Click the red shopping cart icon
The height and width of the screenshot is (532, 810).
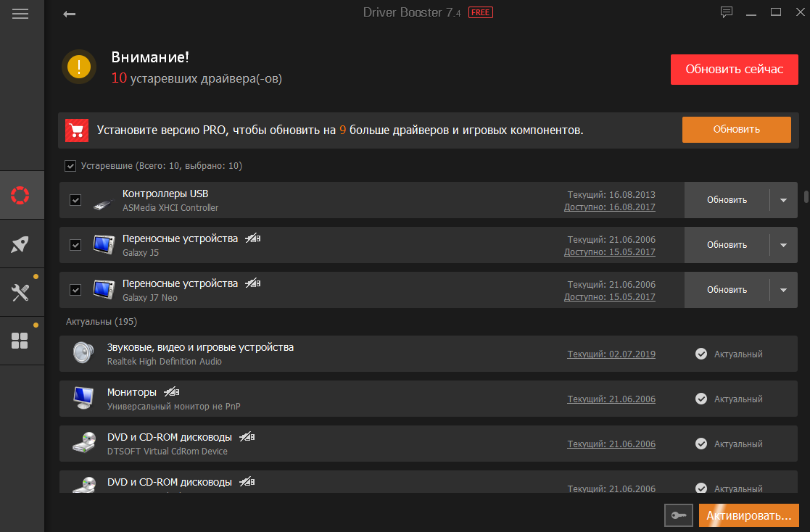click(77, 130)
